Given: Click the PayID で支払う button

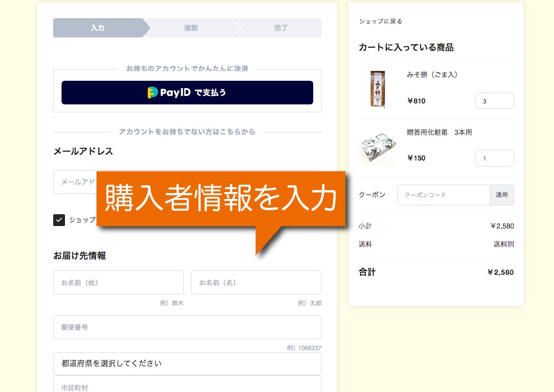Looking at the screenshot, I should (x=187, y=93).
